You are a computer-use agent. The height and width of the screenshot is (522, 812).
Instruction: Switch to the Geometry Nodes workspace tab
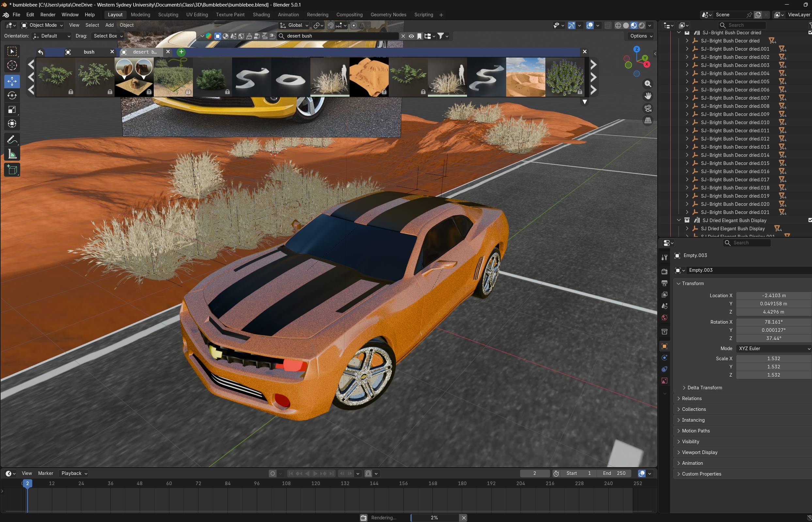pos(388,15)
